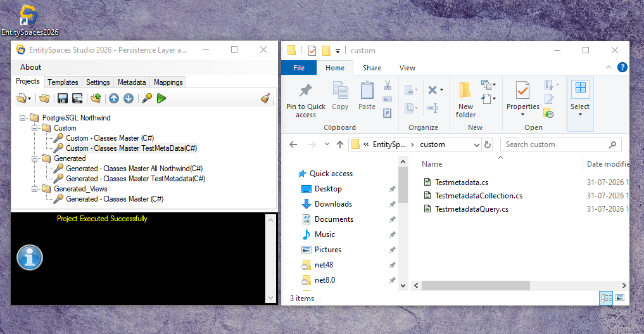Screen dimensions: 644x334
Task: Click the open project folder icon
Action: coord(44,99)
